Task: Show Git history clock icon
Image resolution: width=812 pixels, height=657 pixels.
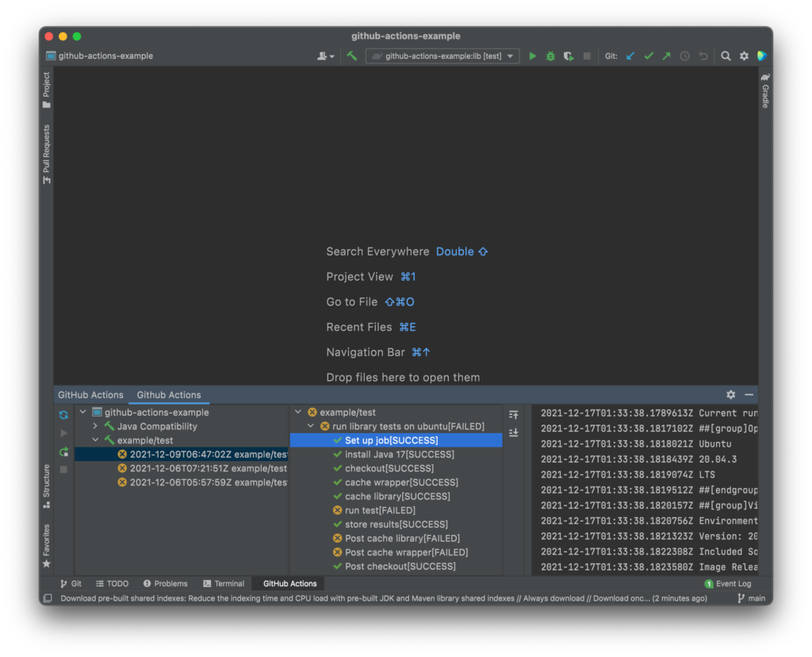Action: 684,56
